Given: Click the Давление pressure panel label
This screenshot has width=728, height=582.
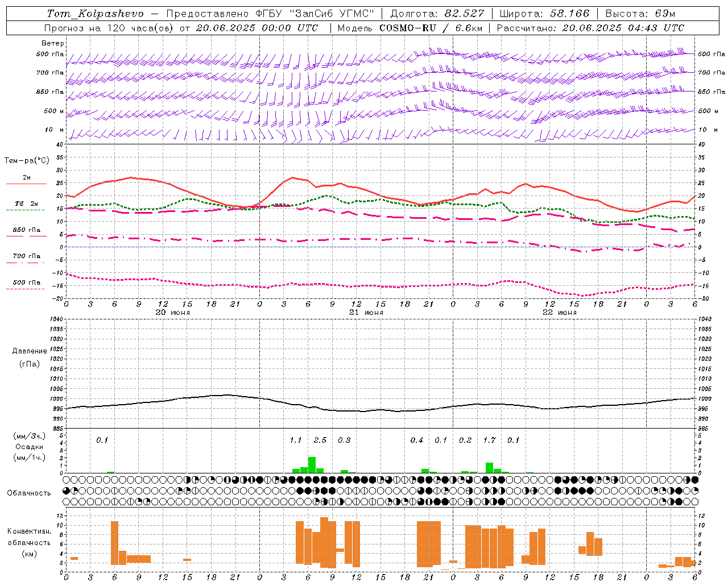Looking at the screenshot, I should point(30,351).
